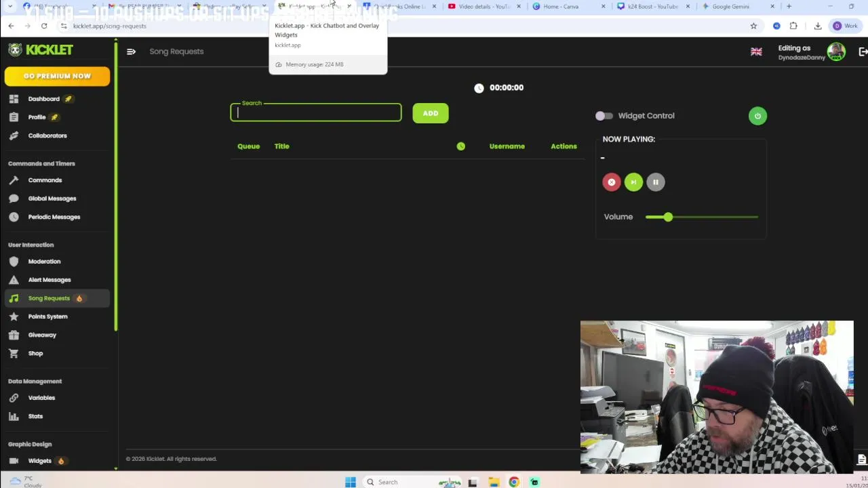The image size is (868, 488).
Task: Open Commands page
Action: [45, 180]
